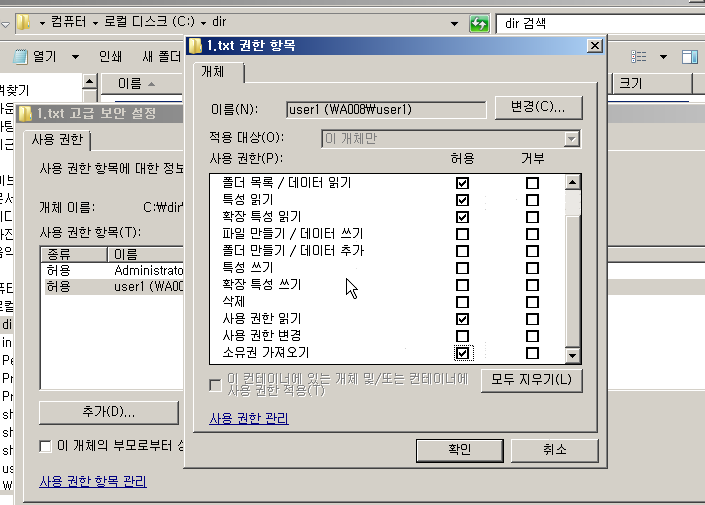
Task: Click the permissions list scrollbar up arrow
Action: tap(572, 182)
